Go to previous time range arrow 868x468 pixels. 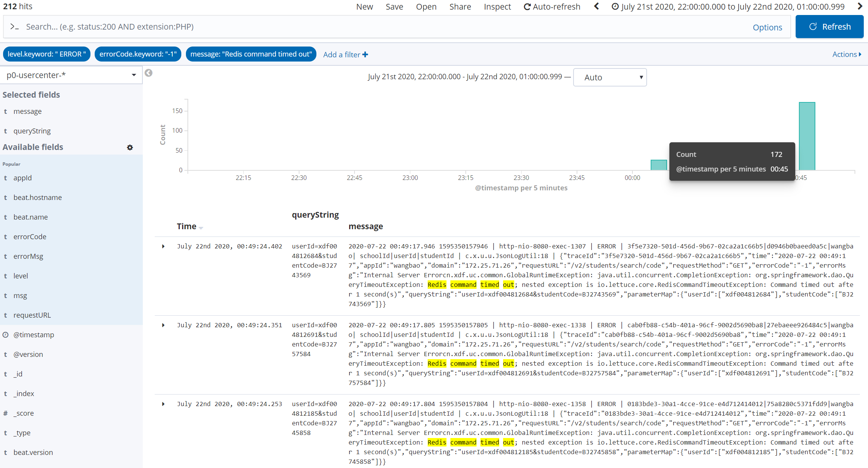point(597,7)
